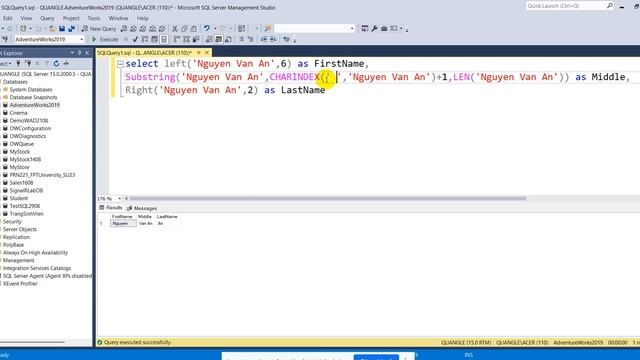
Task: Select the Nguyen result cell
Action: [x=123, y=223]
